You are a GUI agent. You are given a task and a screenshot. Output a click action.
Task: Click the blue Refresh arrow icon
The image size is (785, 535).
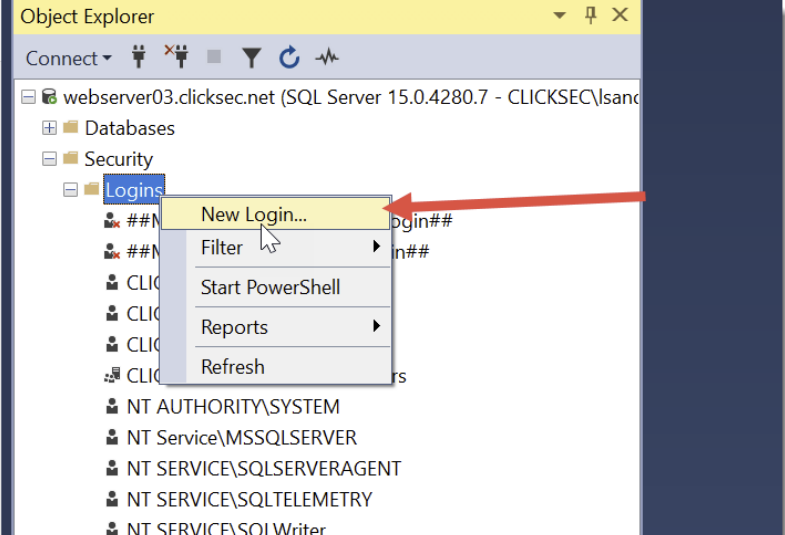click(289, 57)
